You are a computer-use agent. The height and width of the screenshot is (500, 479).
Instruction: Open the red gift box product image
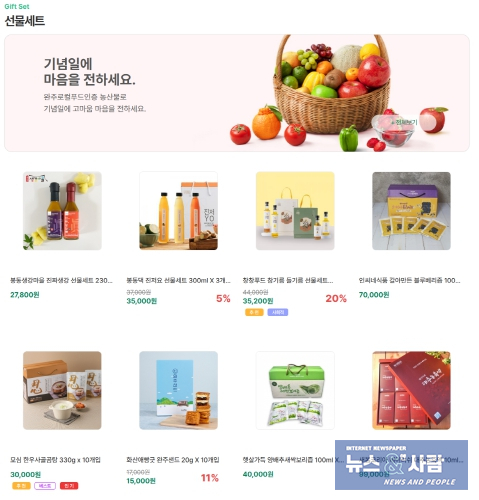tap(411, 390)
